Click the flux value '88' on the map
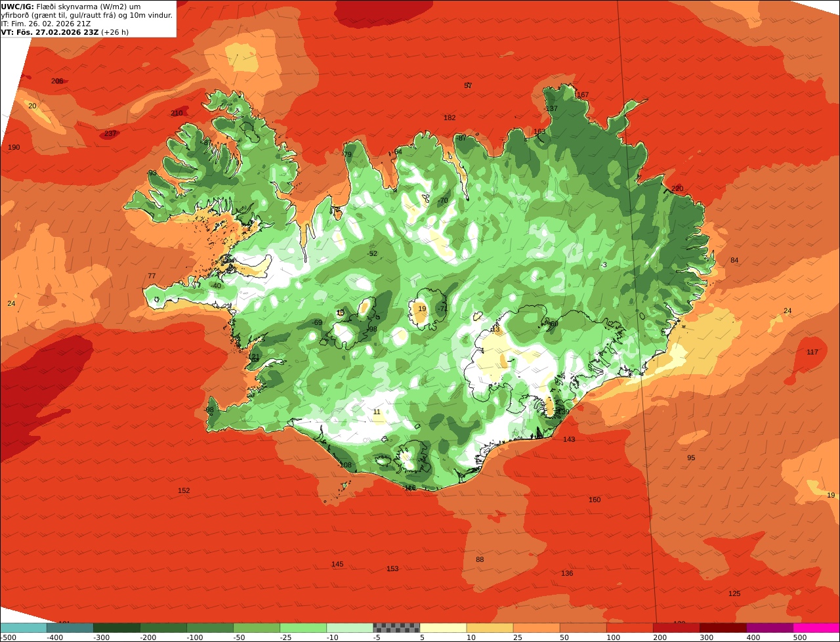Viewport: 840px width, 642px height. pos(480,559)
